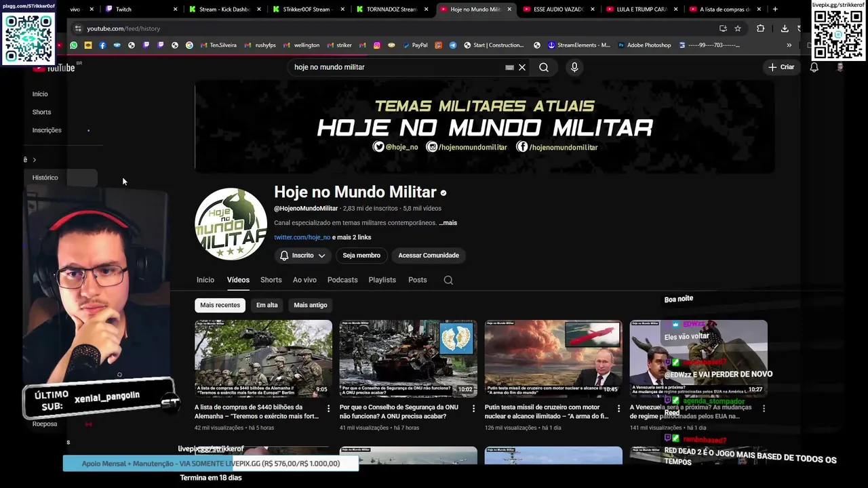The height and width of the screenshot is (488, 868).
Task: Open the StreamElements bookmark
Action: [578, 45]
